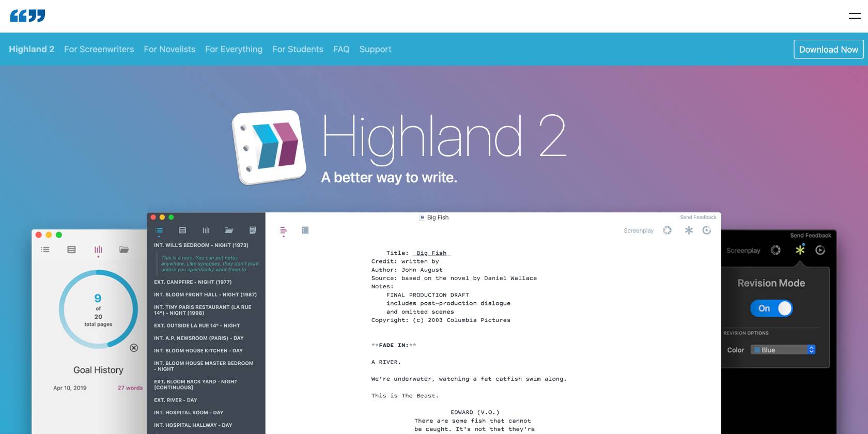This screenshot has height=434, width=868.
Task: Select the blue navigator list icon in the dark sidebar
Action: (x=159, y=230)
